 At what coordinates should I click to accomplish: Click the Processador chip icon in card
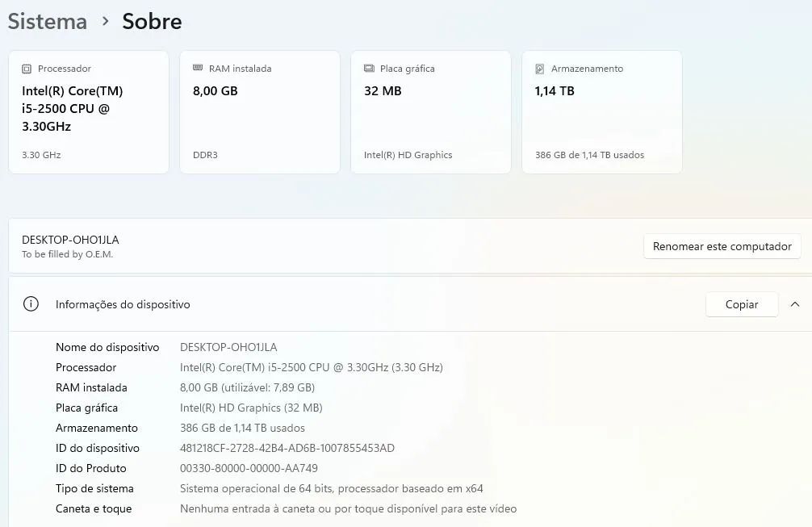[27, 69]
